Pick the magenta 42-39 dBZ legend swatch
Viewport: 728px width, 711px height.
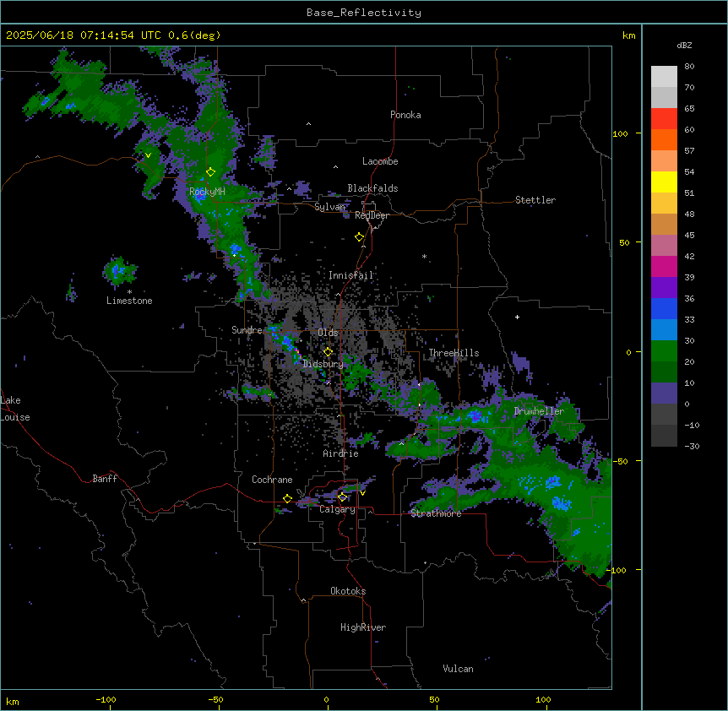click(x=664, y=266)
